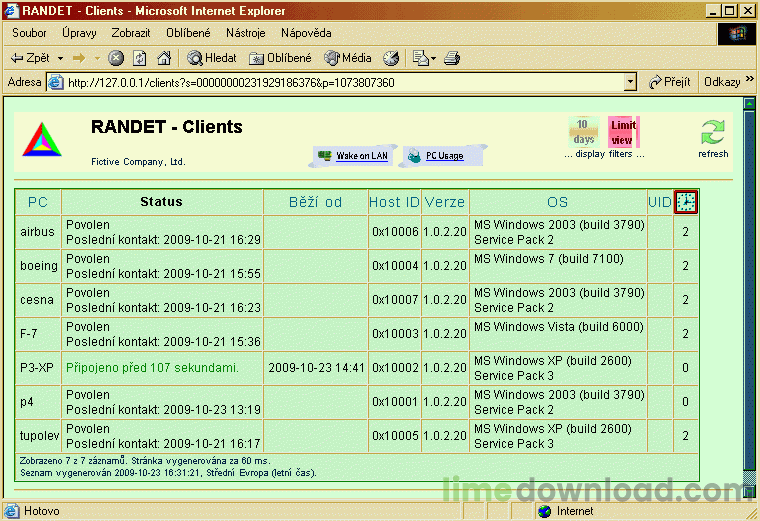Click host ID 0x10002

click(395, 367)
